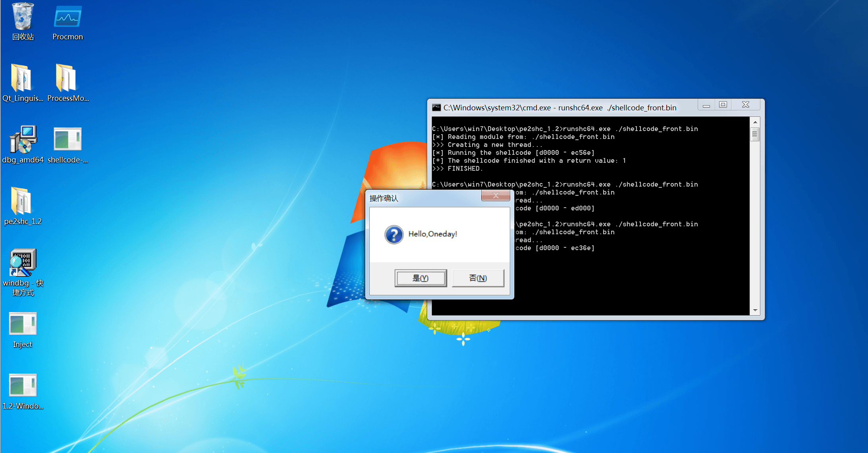Click the 是(Y) button in dialog
Screen dimensions: 868x453
[420, 278]
